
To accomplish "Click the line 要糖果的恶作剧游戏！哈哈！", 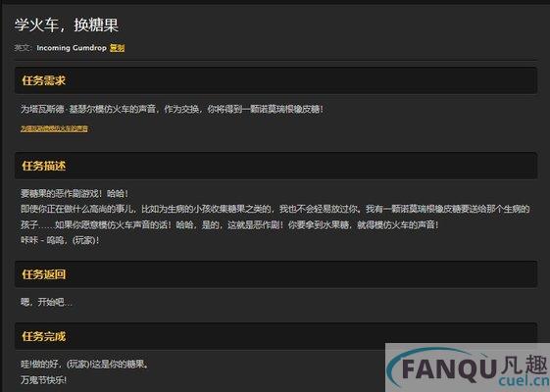I will click(75, 193).
